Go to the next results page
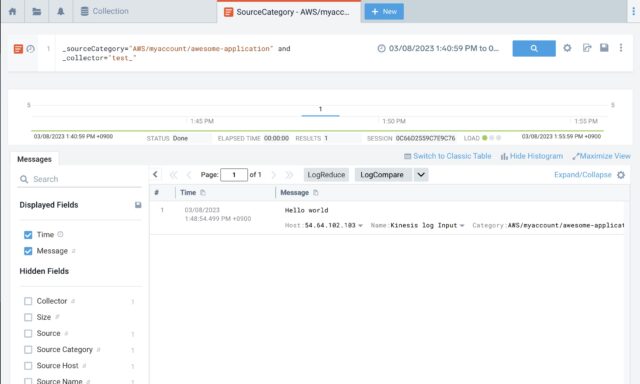The width and height of the screenshot is (640, 384). (x=273, y=175)
